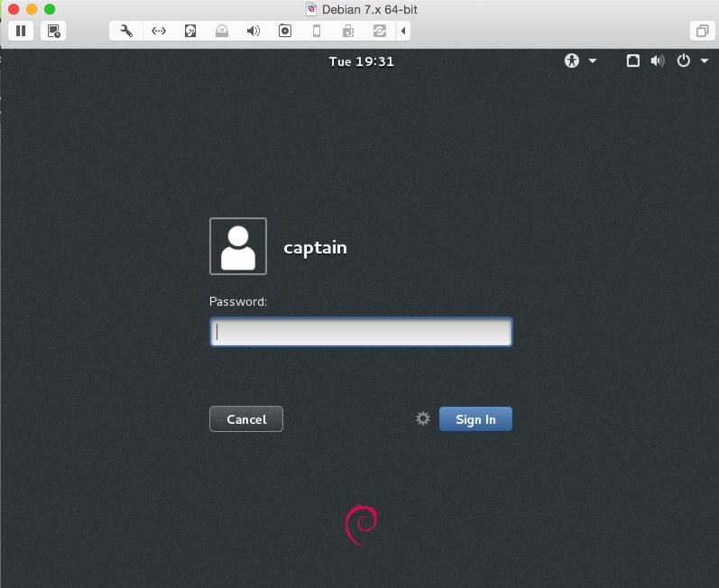
Task: Focus the Password input field
Action: [361, 332]
